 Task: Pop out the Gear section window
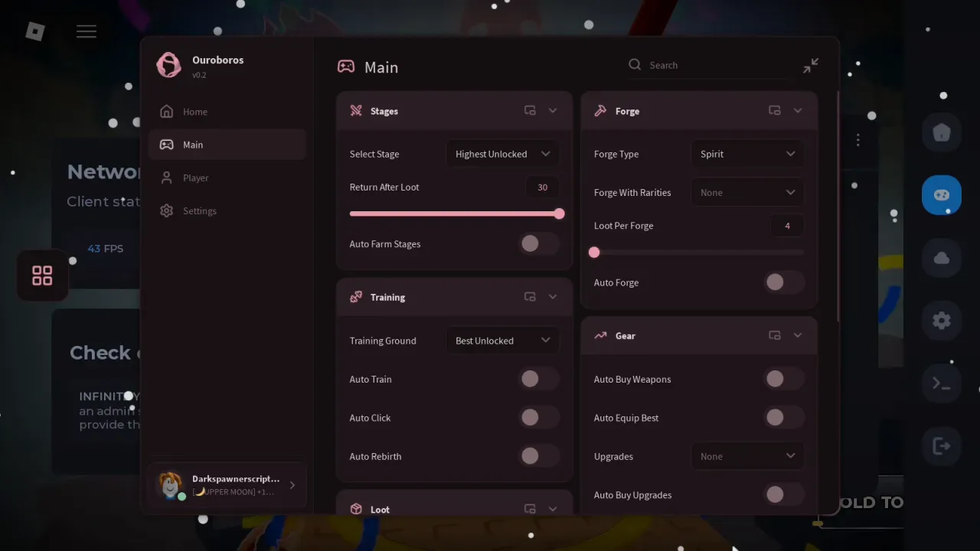coord(775,335)
